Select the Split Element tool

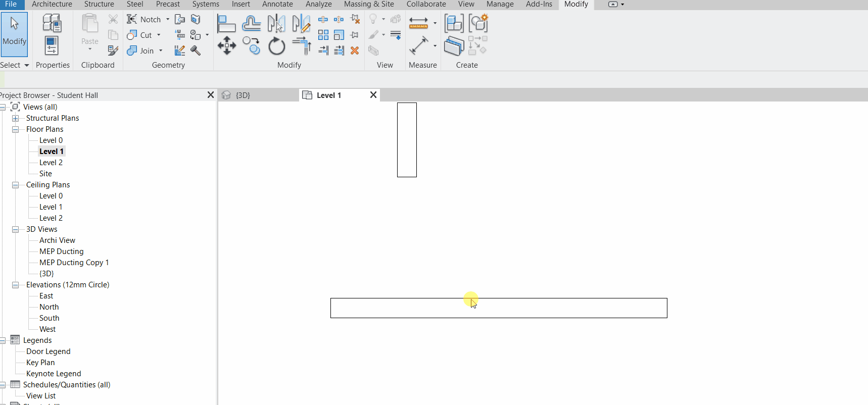click(323, 19)
